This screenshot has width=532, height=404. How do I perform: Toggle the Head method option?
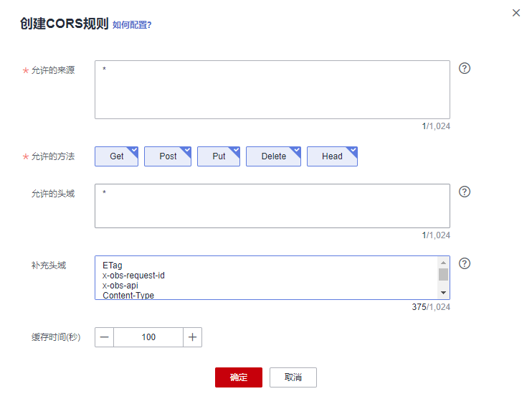click(x=332, y=156)
